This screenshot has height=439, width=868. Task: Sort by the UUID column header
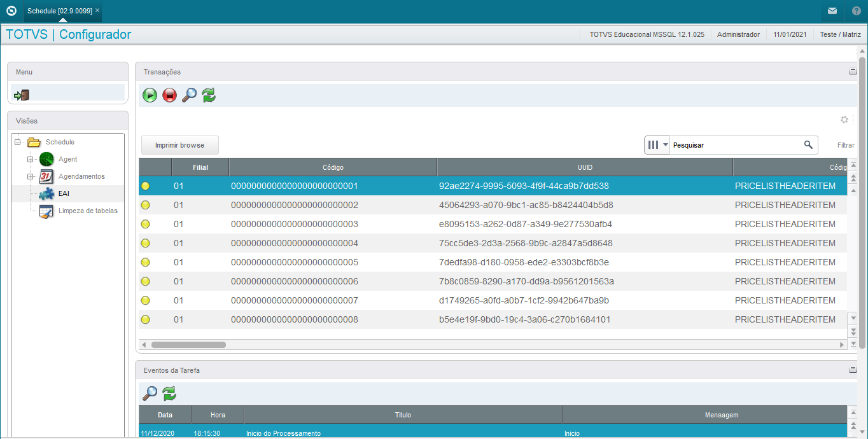pos(585,167)
